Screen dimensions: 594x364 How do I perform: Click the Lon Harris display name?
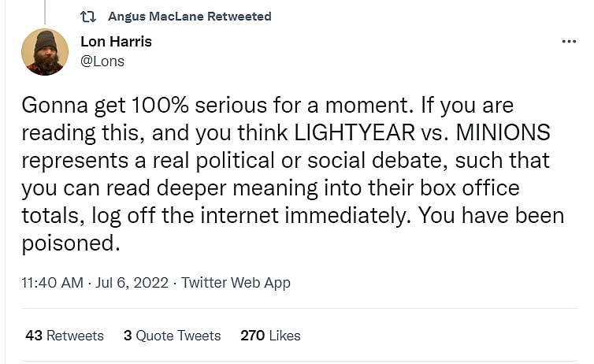(x=116, y=42)
